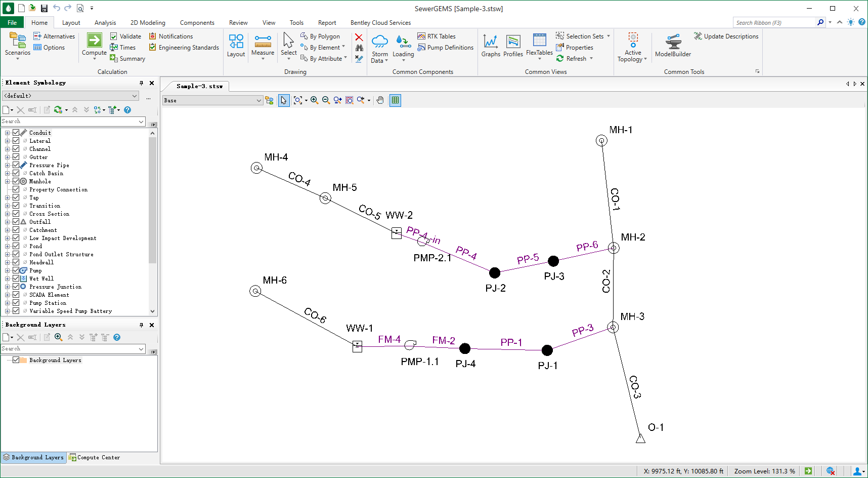This screenshot has height=478, width=868.
Task: Switch to the Analysis ribbon tab
Action: pyautogui.click(x=105, y=22)
